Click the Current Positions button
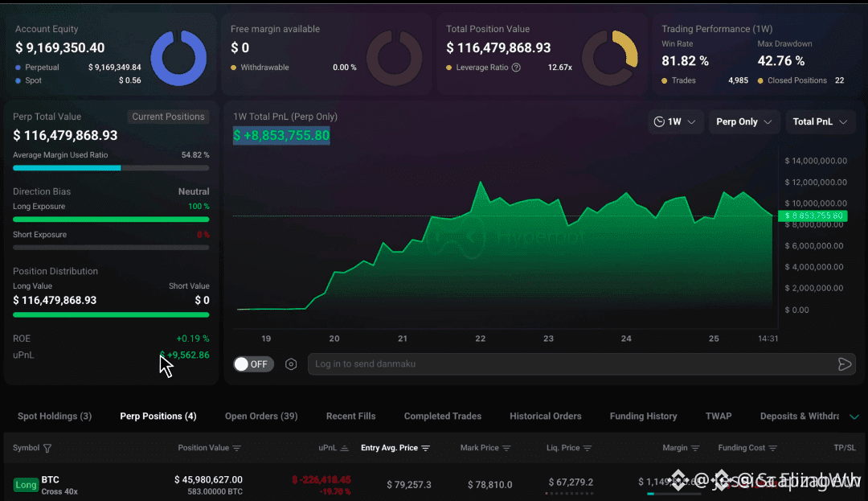Viewport: 868px width, 501px height. [168, 117]
